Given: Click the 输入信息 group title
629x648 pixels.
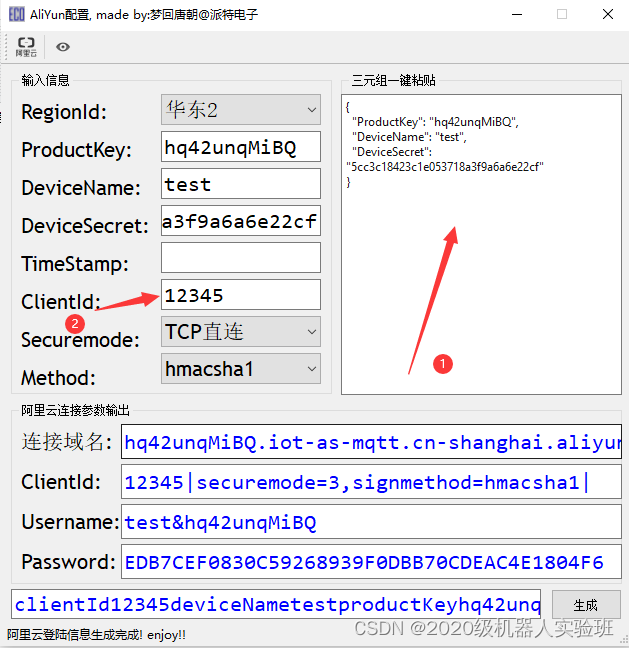Looking at the screenshot, I should (45, 80).
